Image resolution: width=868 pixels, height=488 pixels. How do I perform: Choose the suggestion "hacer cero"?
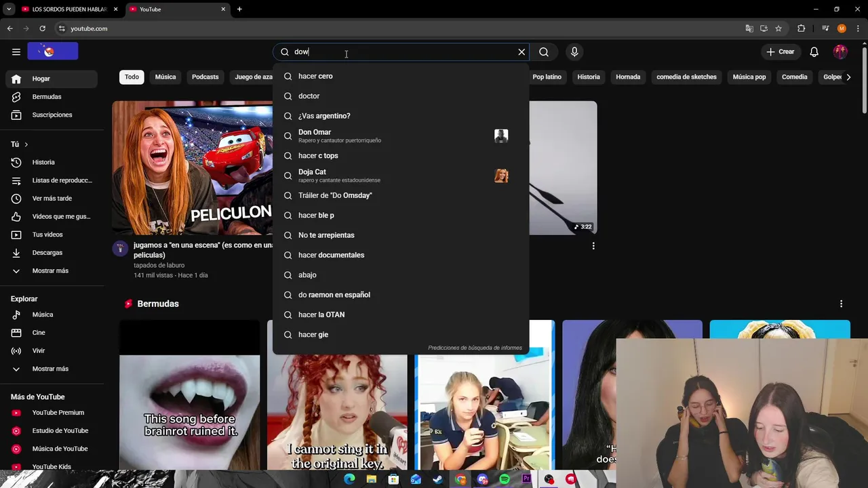(x=401, y=76)
